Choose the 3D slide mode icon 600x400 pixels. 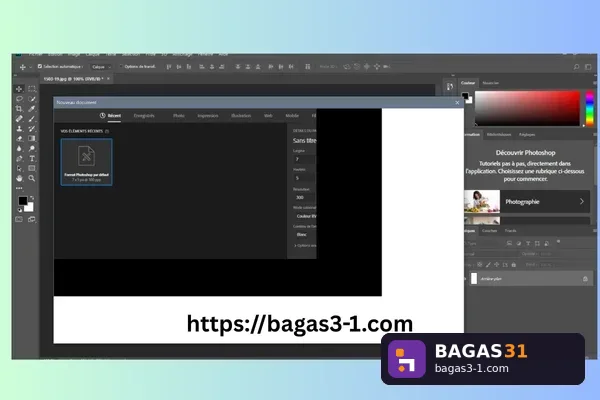tap(377, 67)
